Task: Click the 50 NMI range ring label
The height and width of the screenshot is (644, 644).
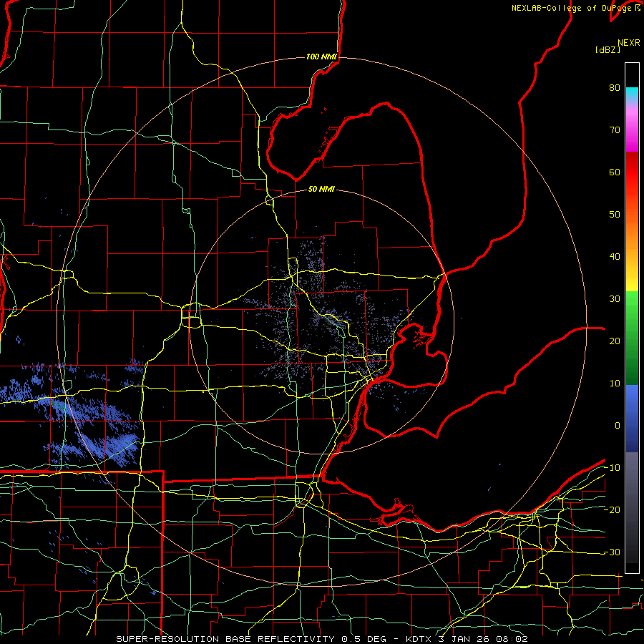Action: [x=321, y=190]
